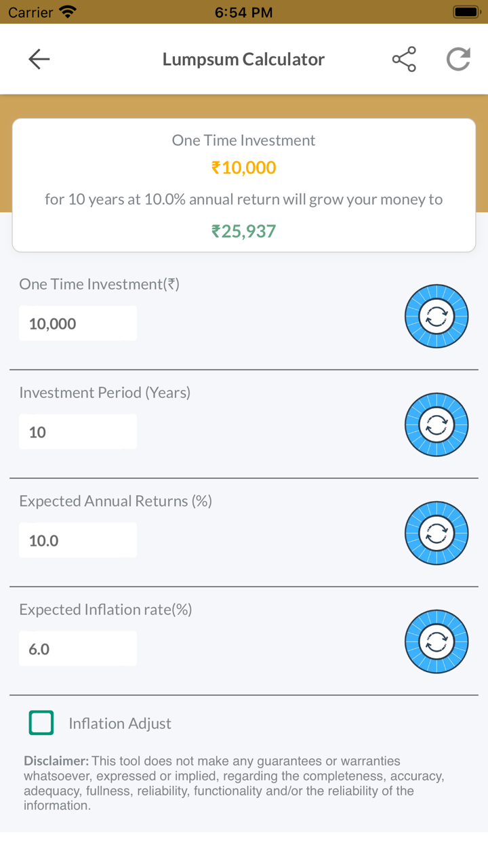Viewport: 488px width, 868px height.
Task: Tap the ₹25,937 result value
Action: (x=244, y=231)
